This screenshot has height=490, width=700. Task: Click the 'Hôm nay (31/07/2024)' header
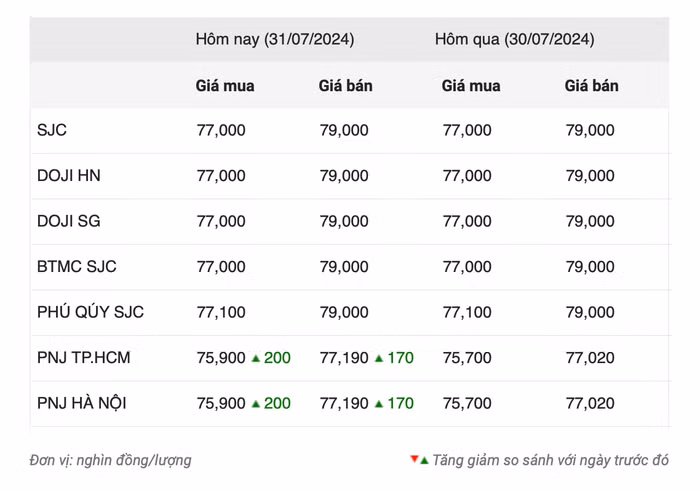coord(275,39)
